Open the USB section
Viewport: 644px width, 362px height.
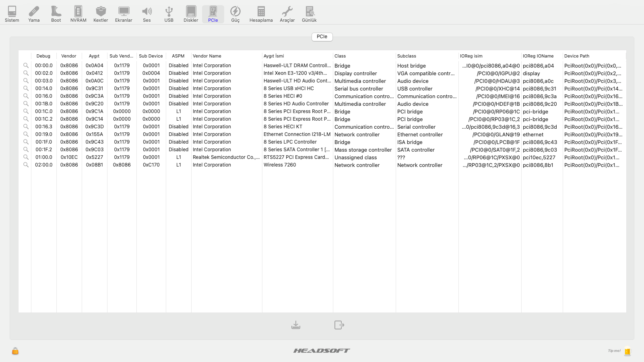coord(169,14)
